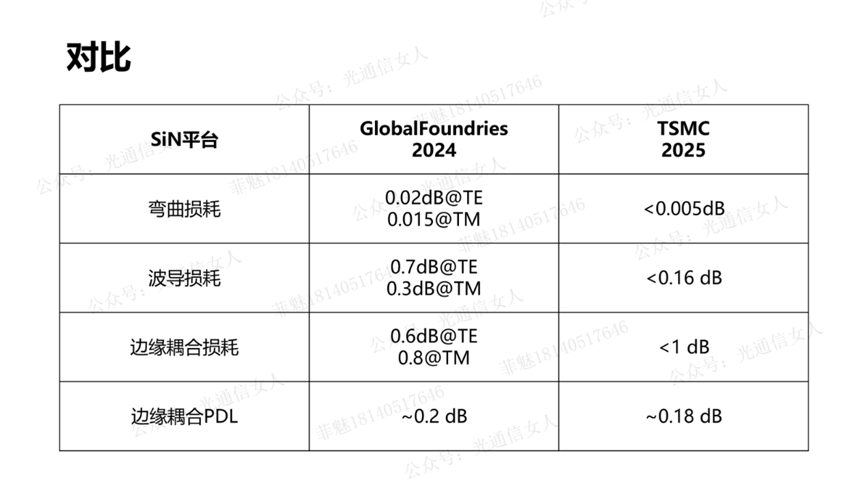
Task: Select the 0.02dB@TE value
Action: click(434, 198)
